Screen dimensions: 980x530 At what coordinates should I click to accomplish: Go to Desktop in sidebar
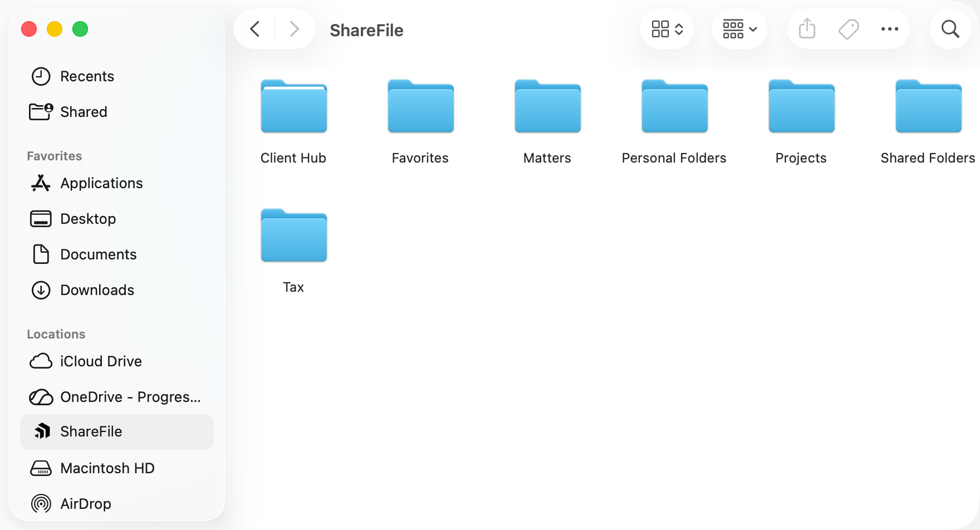point(117,219)
